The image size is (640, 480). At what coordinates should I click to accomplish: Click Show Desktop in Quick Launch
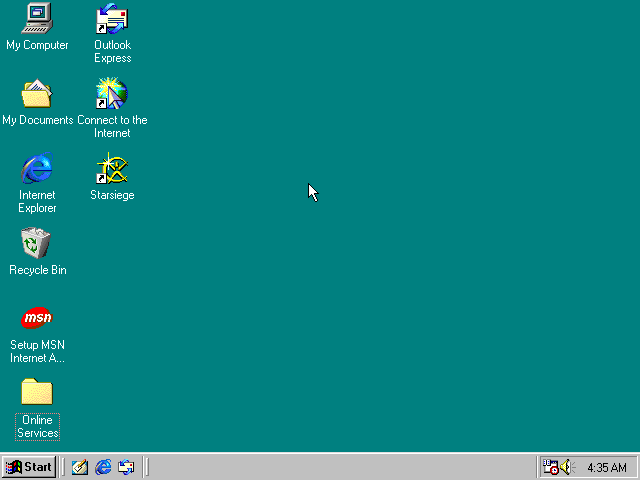(x=80, y=467)
